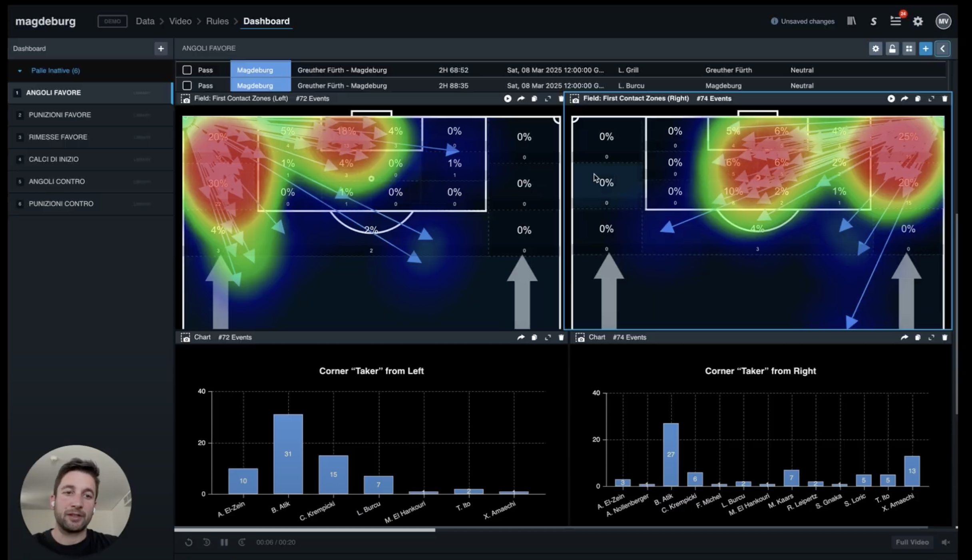Viewport: 972px width, 560px height.
Task: Open the notifications list with red badge
Action: pyautogui.click(x=896, y=21)
